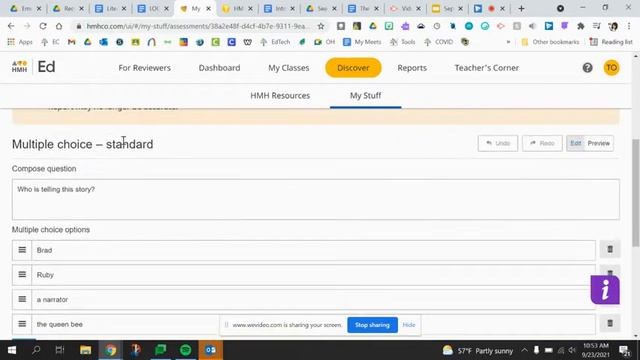
Task: Delete the queen bee answer option
Action: pyautogui.click(x=610, y=323)
